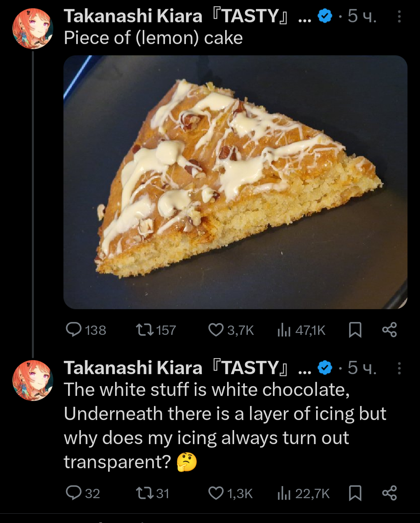Open Takanashi Kiara profile name in second tweet
The image size is (420, 523).
133,368
